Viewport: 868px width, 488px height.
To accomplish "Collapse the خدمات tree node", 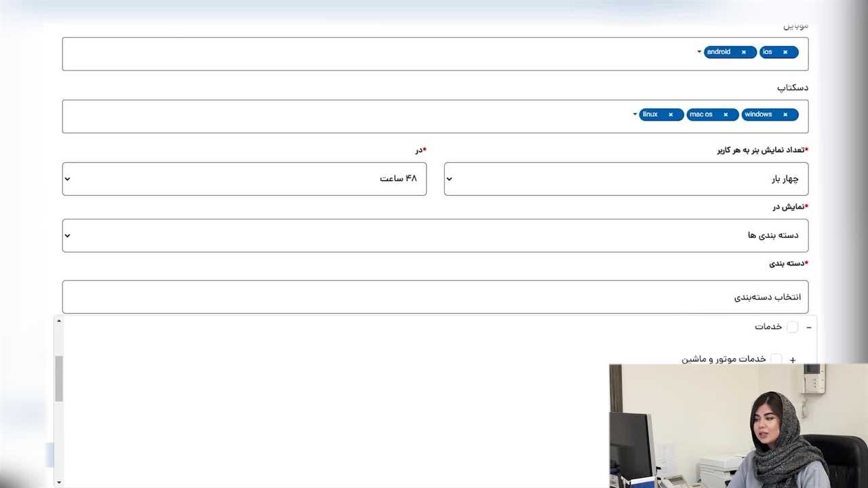I will (808, 327).
